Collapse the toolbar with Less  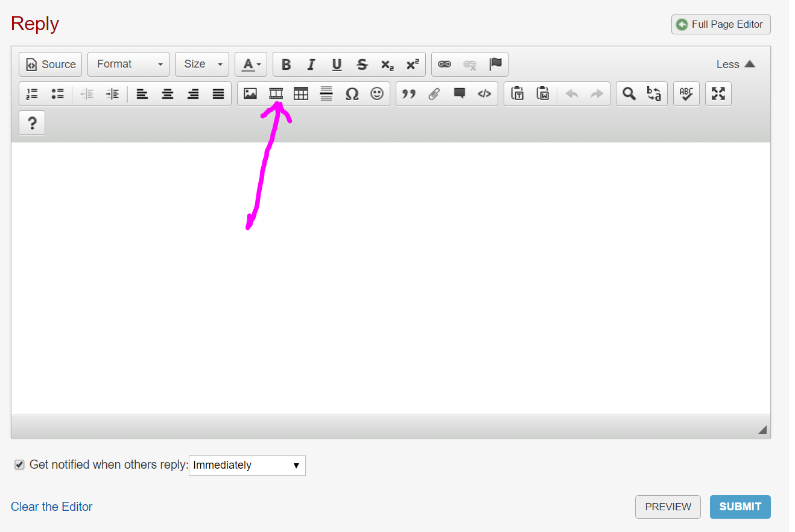point(735,65)
